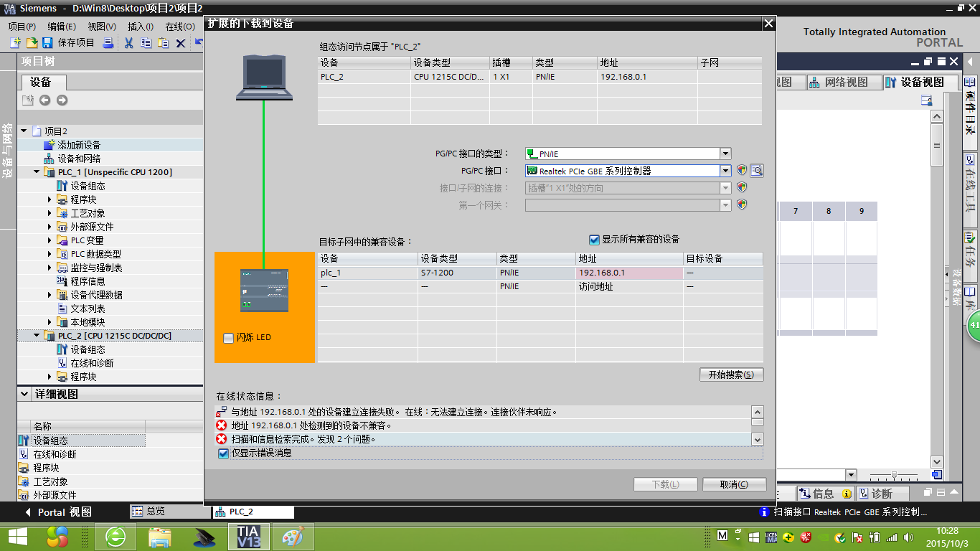The image size is (980, 551).
Task: Collapse the PLC_1 tree node
Action: (37, 172)
